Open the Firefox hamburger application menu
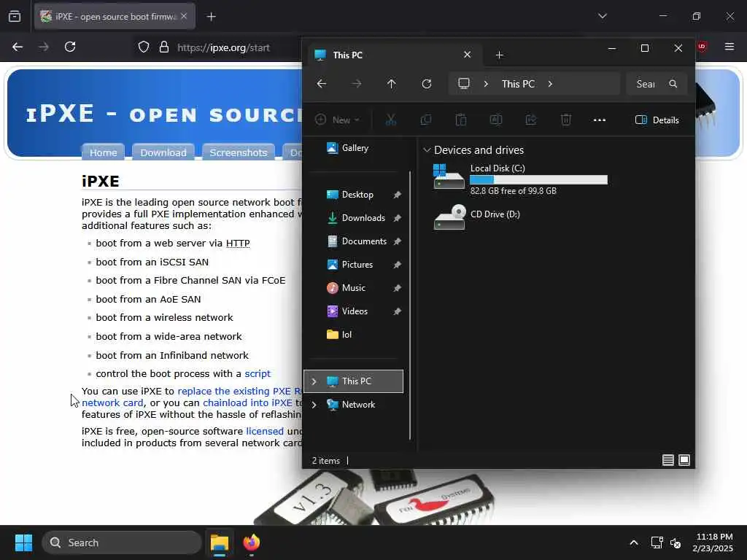The width and height of the screenshot is (747, 560). (x=729, y=47)
